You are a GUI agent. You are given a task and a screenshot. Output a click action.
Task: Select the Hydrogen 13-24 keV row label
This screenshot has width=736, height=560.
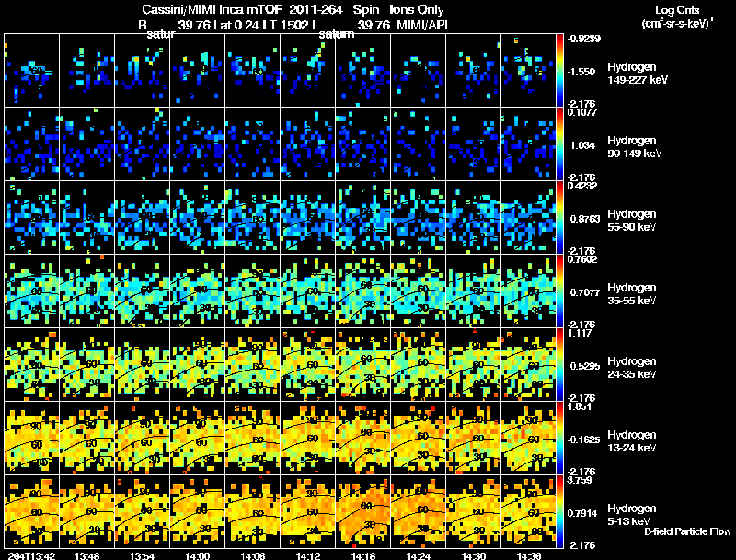pos(634,440)
